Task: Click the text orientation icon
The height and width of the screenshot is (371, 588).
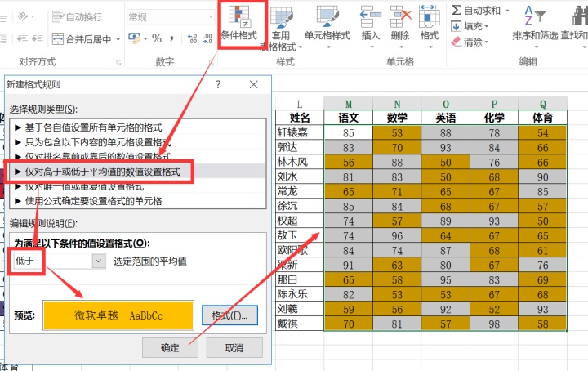Action: (x=23, y=16)
